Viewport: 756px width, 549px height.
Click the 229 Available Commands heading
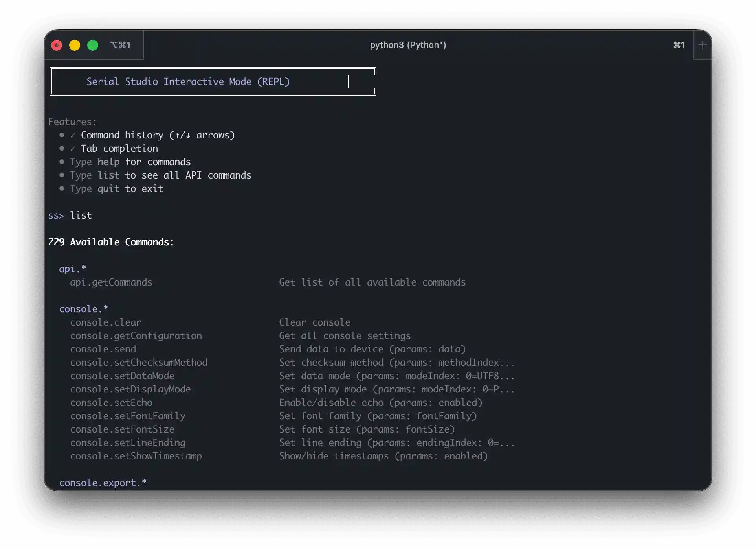(111, 242)
